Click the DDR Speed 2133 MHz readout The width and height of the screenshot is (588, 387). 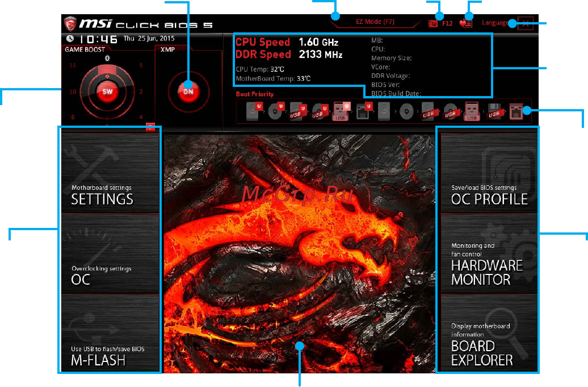[289, 55]
